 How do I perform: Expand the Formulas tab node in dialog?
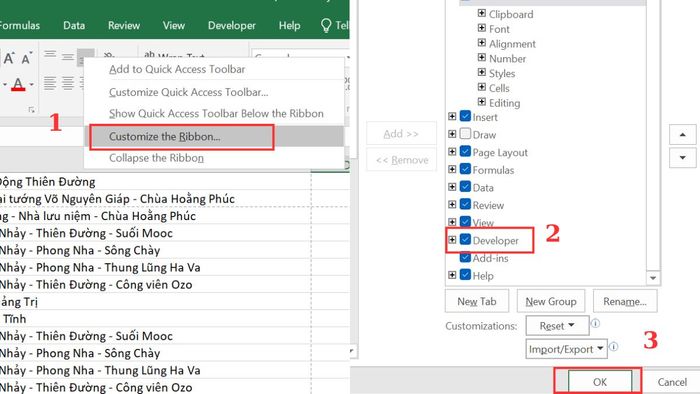click(x=452, y=169)
